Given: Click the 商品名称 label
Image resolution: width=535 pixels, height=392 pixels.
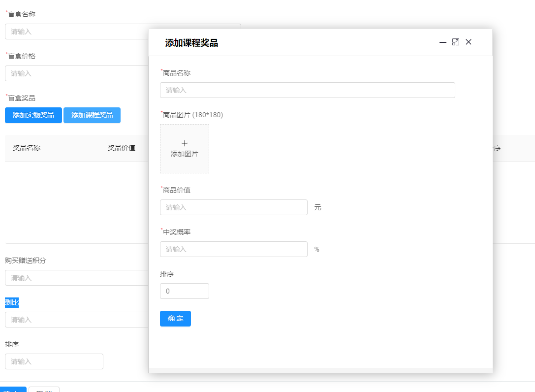Looking at the screenshot, I should [177, 73].
